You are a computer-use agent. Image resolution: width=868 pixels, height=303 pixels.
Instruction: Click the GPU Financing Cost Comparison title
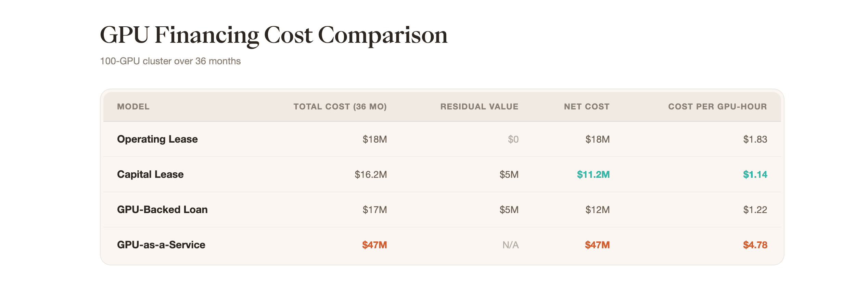point(273,35)
